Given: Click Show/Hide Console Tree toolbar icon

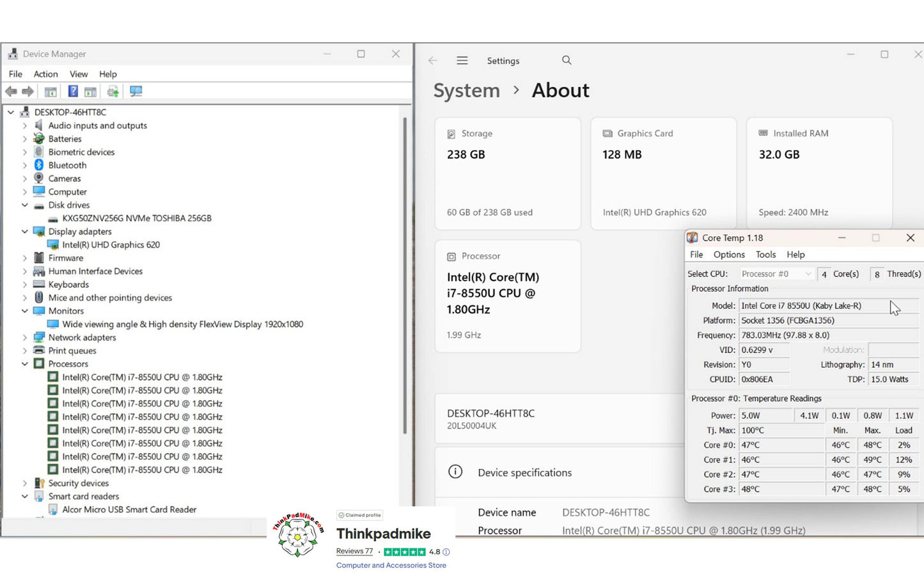Looking at the screenshot, I should click(51, 92).
